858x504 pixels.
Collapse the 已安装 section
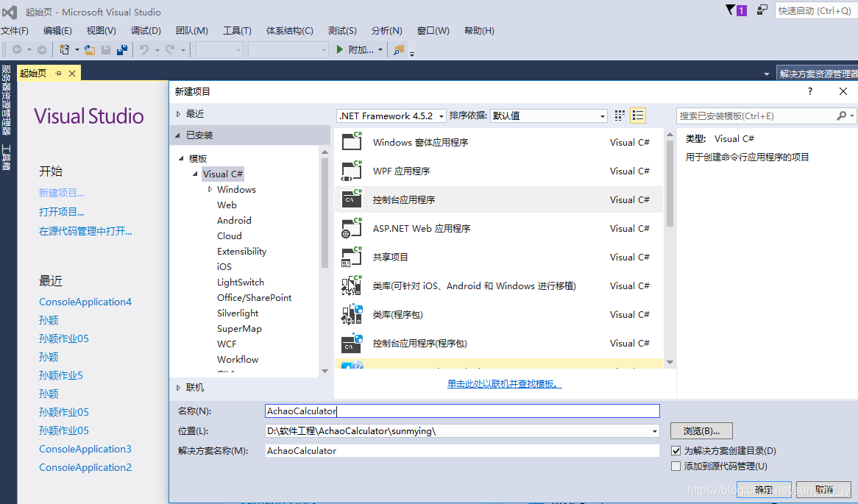[178, 135]
